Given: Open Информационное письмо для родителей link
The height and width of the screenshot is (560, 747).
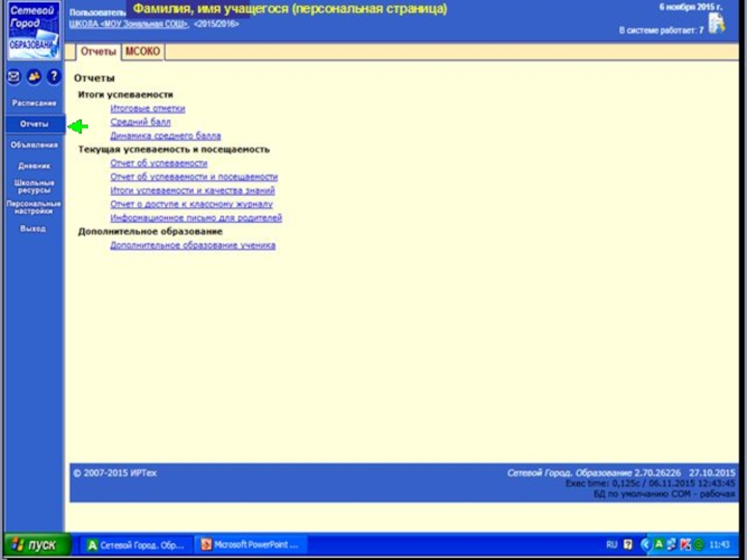Looking at the screenshot, I should pyautogui.click(x=196, y=218).
